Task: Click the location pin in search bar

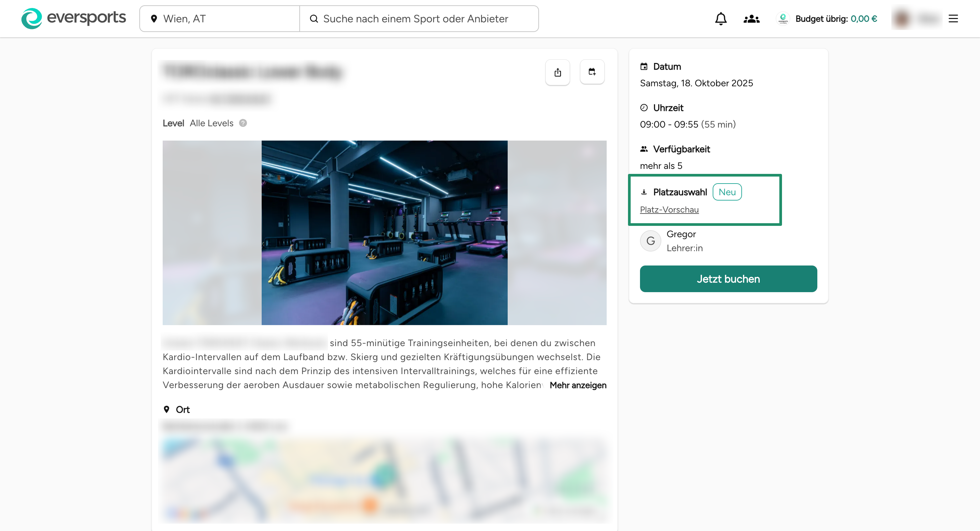Action: tap(154, 19)
